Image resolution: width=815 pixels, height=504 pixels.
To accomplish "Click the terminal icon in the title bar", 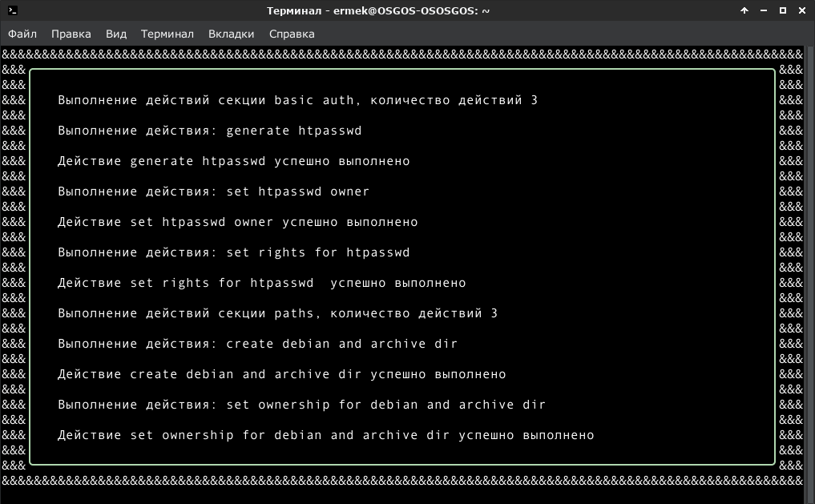I will (13, 10).
